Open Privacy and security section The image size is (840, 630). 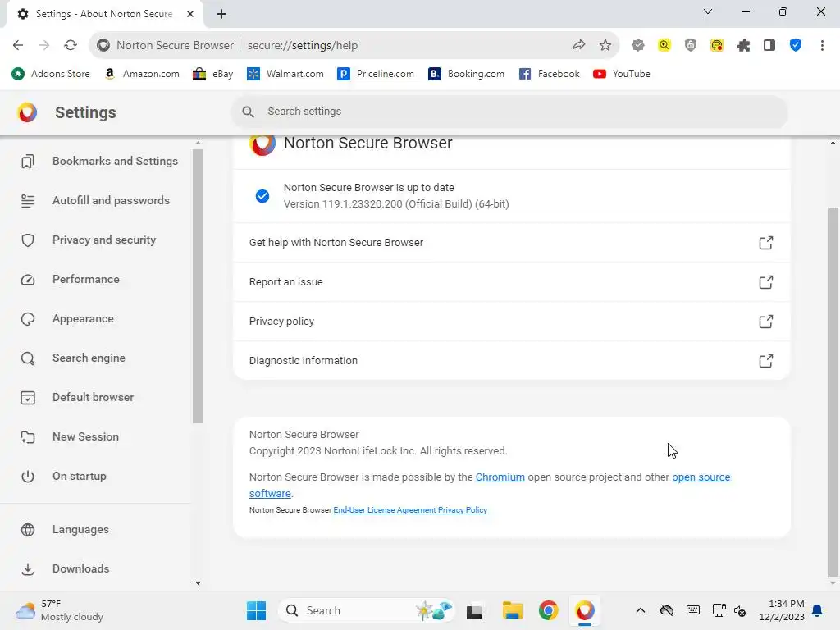click(x=89, y=240)
